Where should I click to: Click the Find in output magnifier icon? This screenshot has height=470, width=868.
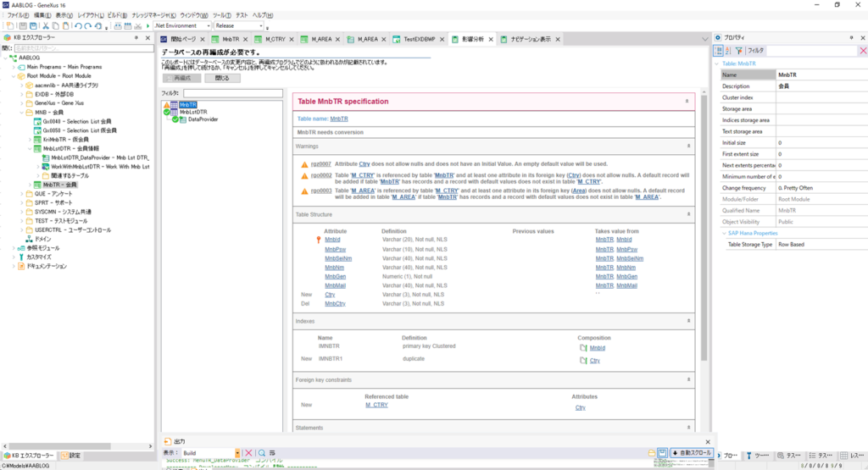262,453
